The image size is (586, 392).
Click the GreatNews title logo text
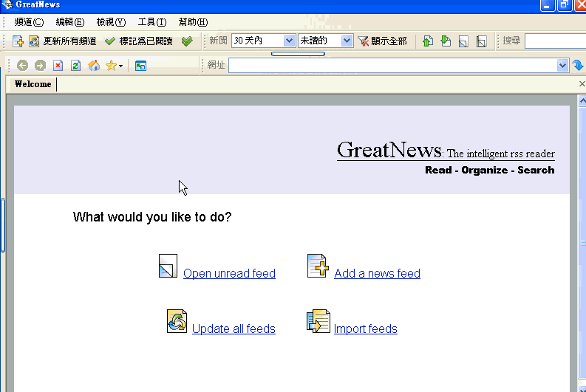389,150
